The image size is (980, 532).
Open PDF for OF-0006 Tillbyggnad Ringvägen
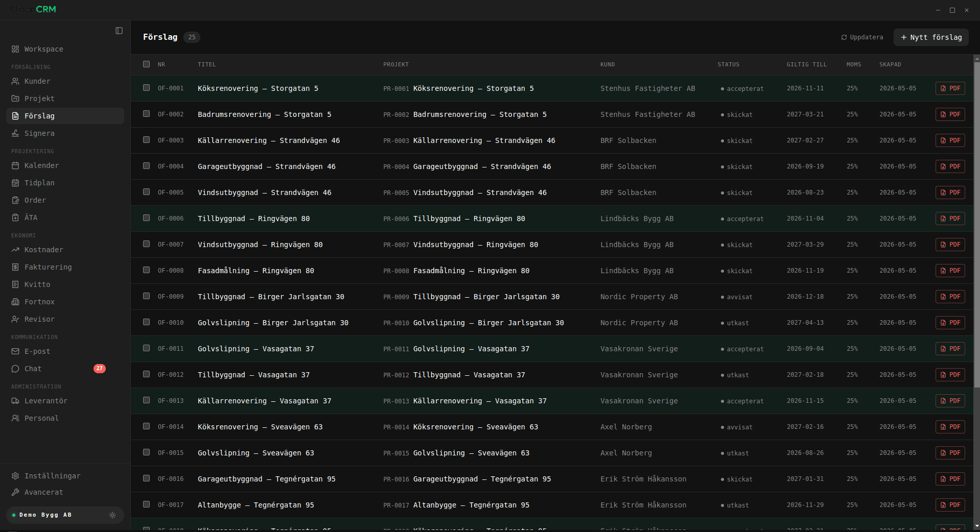[x=950, y=219]
